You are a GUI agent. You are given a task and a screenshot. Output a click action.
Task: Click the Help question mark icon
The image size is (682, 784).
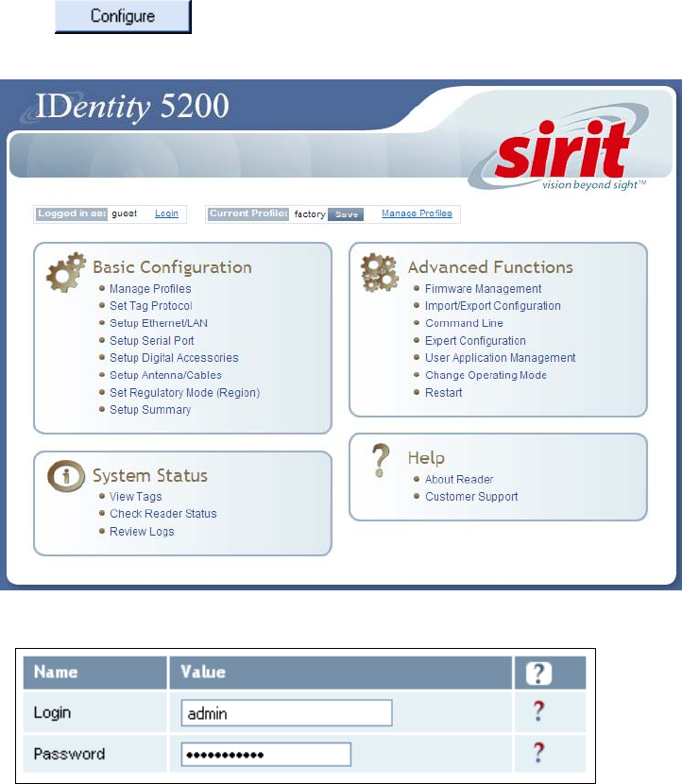[381, 460]
